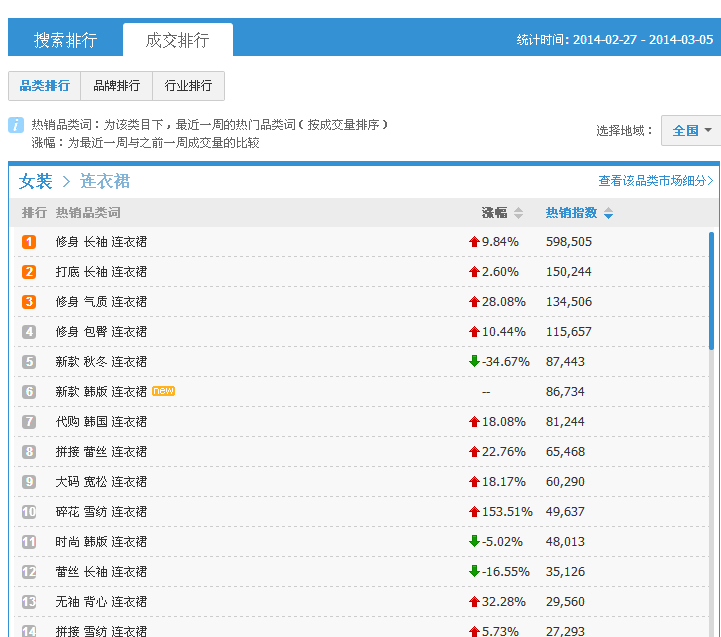This screenshot has width=721, height=637.
Task: Select keyword 时尚 韩版 连衣裙
Action: pos(101,542)
